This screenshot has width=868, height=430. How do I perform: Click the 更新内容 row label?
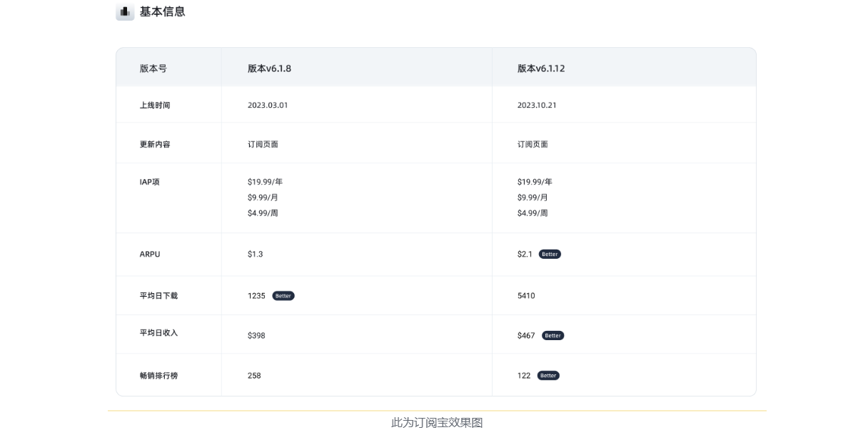(155, 144)
